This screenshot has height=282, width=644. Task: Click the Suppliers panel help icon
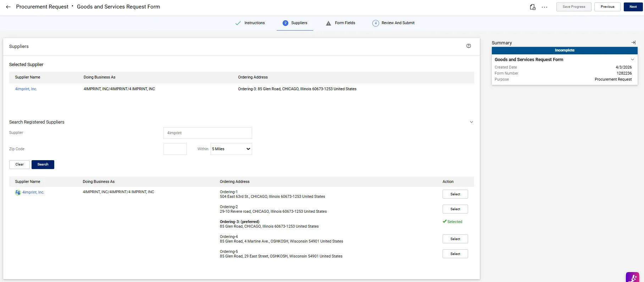pyautogui.click(x=468, y=46)
